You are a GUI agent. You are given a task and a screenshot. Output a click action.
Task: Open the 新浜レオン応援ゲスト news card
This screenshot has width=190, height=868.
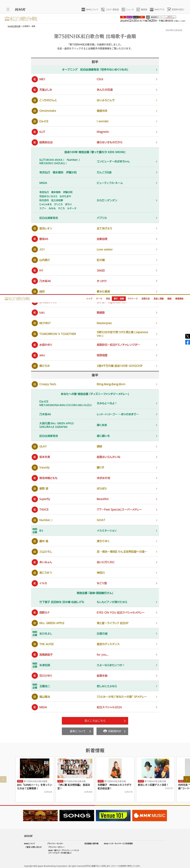(155, 779)
